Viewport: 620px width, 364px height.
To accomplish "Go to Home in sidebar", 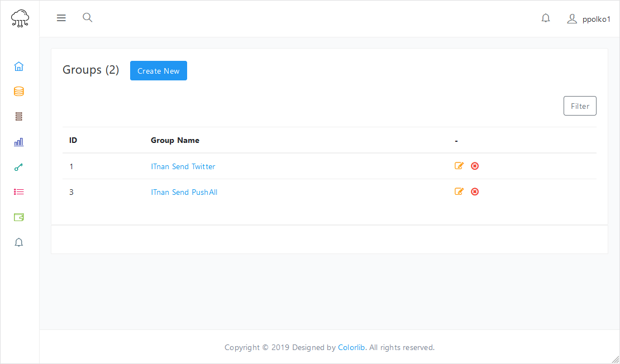I will coord(19,66).
